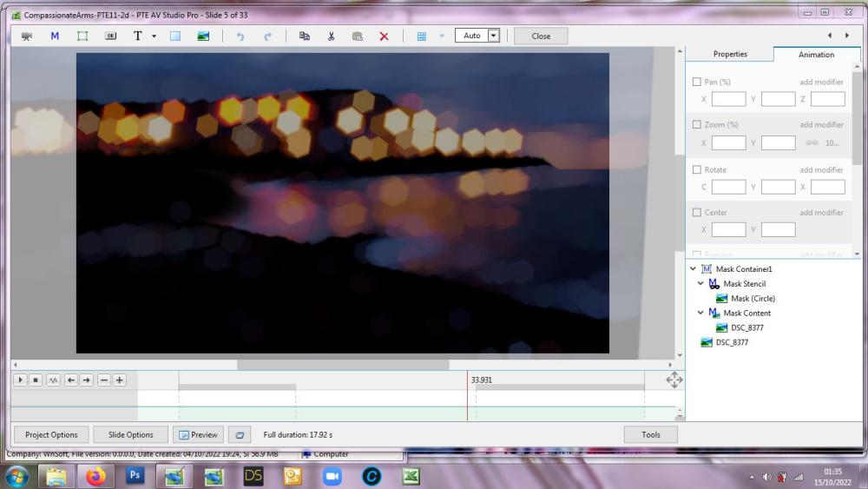Collapse the Mask Stencil node
Image resolution: width=868 pixels, height=489 pixels.
(701, 284)
